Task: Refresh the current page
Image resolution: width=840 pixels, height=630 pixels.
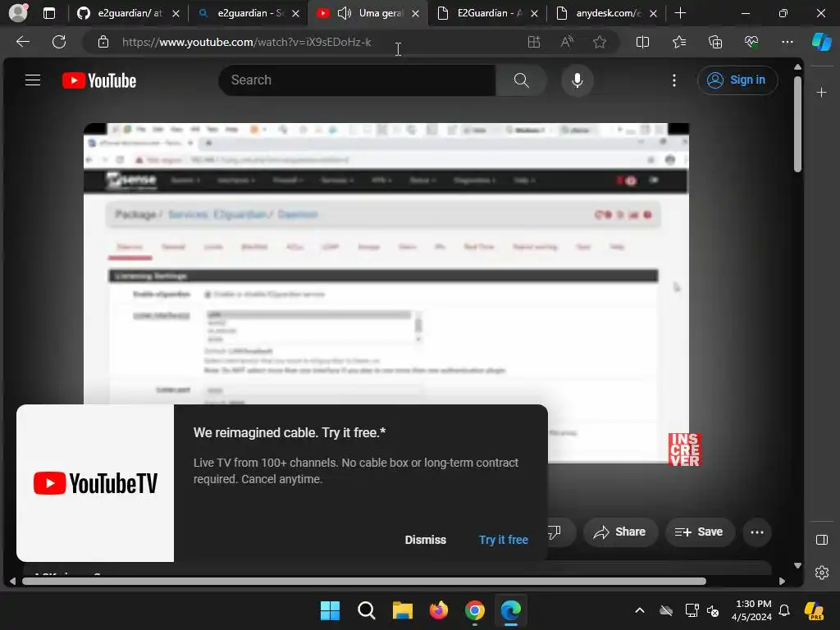Action: [59, 42]
